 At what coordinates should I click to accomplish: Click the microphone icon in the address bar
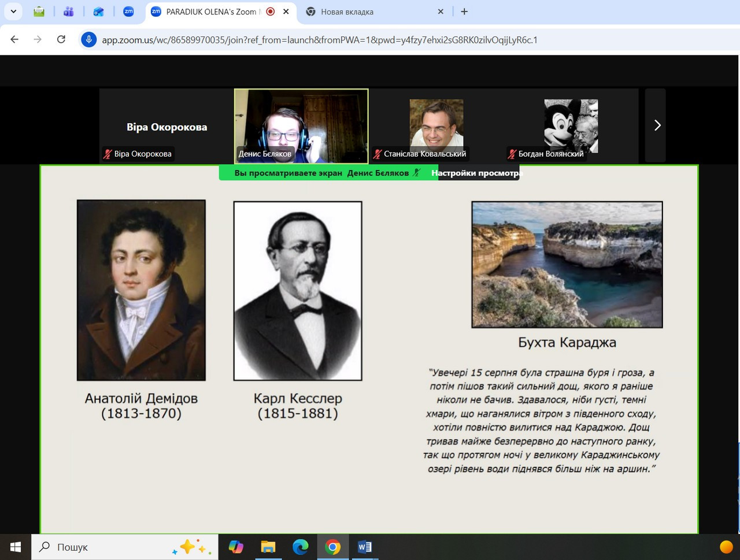(88, 40)
